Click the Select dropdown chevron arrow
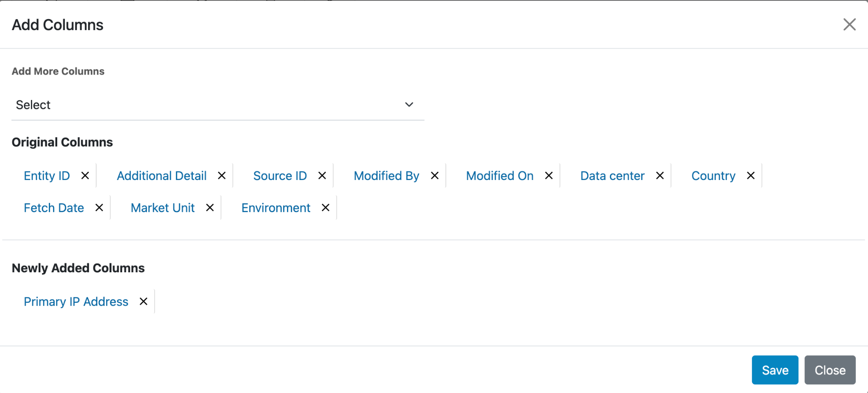The image size is (868, 393). coord(409,105)
